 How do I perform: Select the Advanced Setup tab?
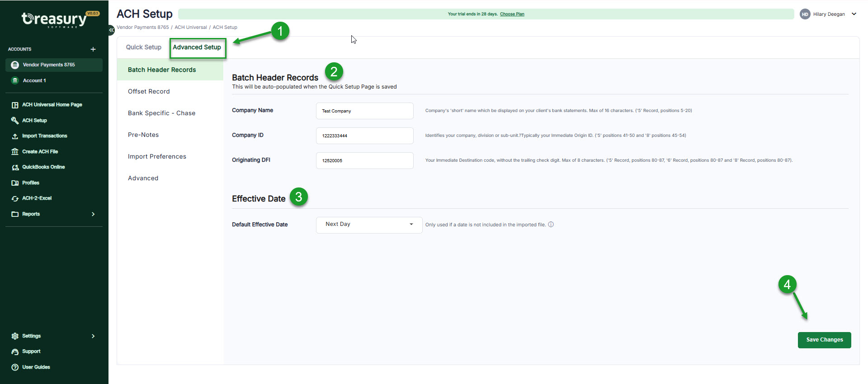197,47
